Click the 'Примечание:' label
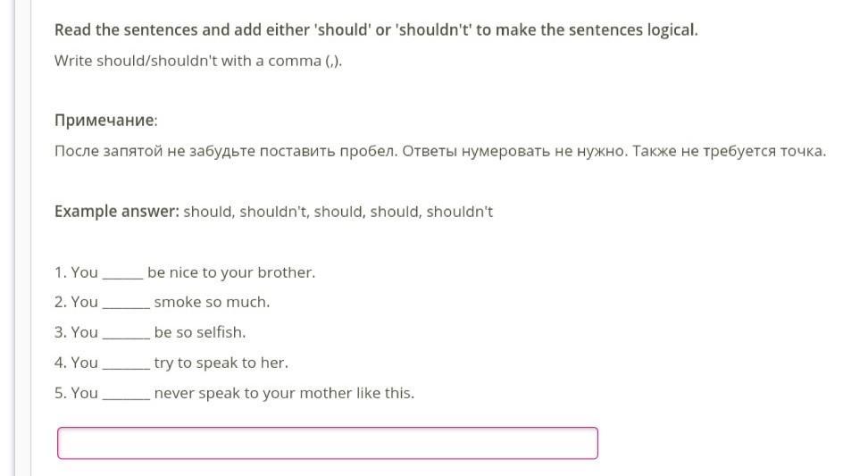The image size is (868, 476). click(105, 120)
